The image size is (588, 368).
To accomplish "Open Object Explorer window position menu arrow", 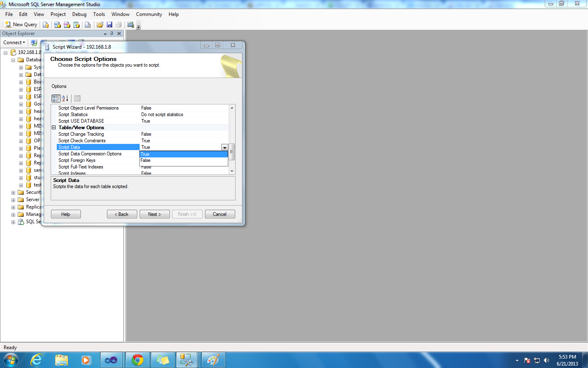I will tap(105, 34).
